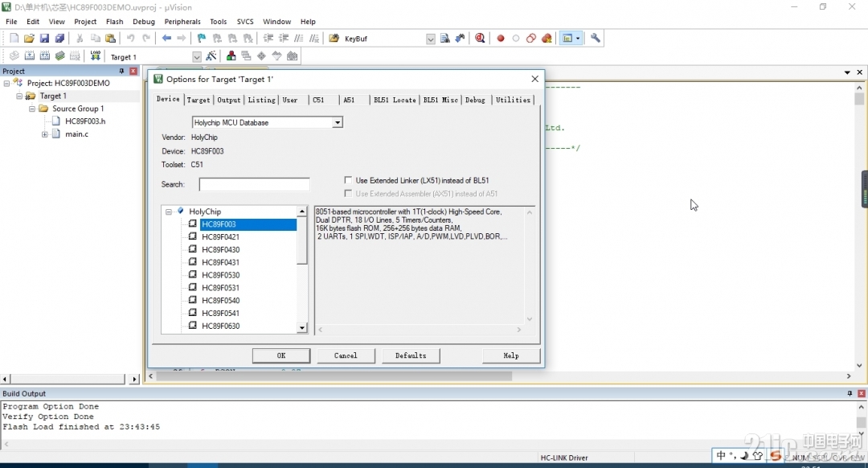The width and height of the screenshot is (868, 468).
Task: Click the Rebuild all target files icon
Action: [x=45, y=56]
